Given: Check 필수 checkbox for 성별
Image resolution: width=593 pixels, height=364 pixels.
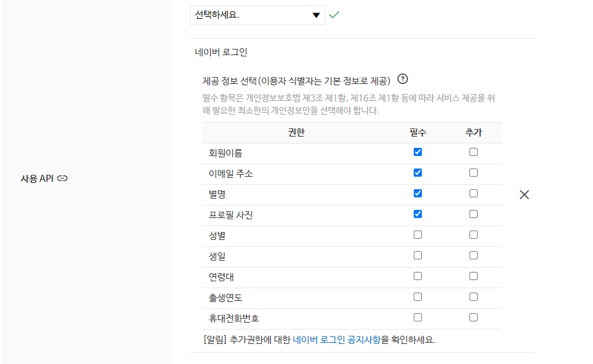Looking at the screenshot, I should click(417, 235).
